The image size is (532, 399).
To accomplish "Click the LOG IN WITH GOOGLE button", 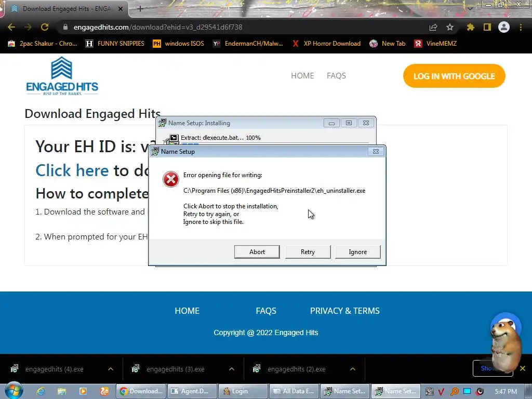I will (454, 76).
